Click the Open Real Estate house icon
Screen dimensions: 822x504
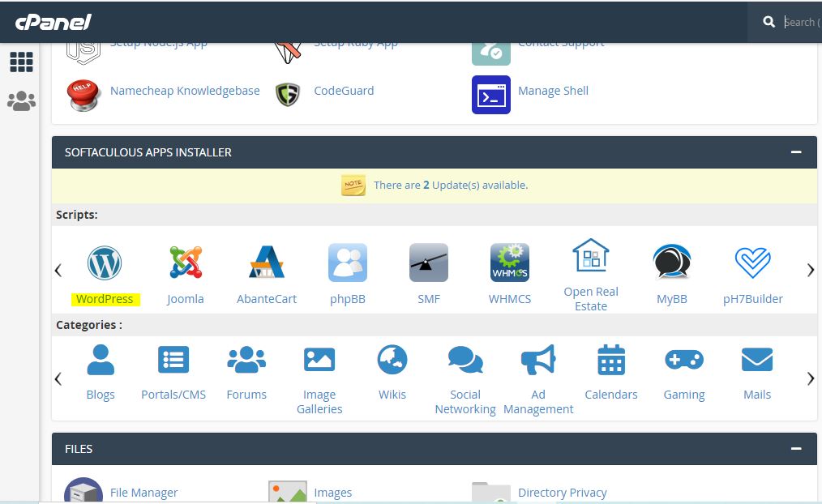591,255
